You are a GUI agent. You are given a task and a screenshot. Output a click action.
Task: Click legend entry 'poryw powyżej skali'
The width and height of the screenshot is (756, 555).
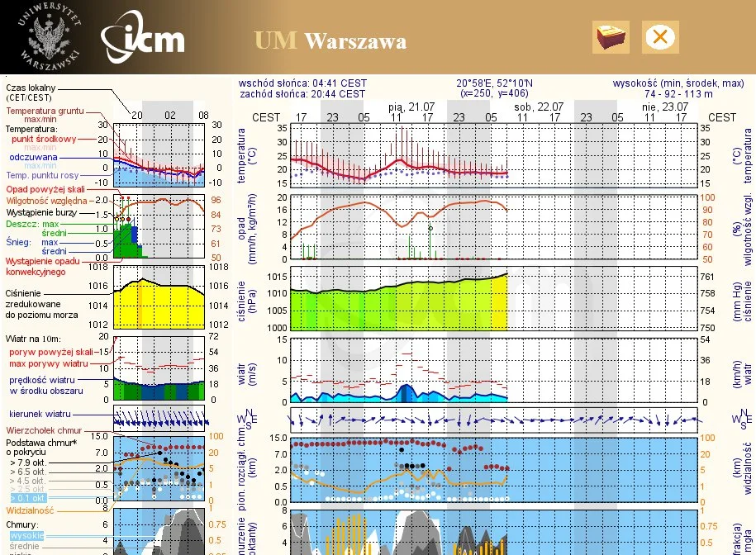(x=51, y=352)
